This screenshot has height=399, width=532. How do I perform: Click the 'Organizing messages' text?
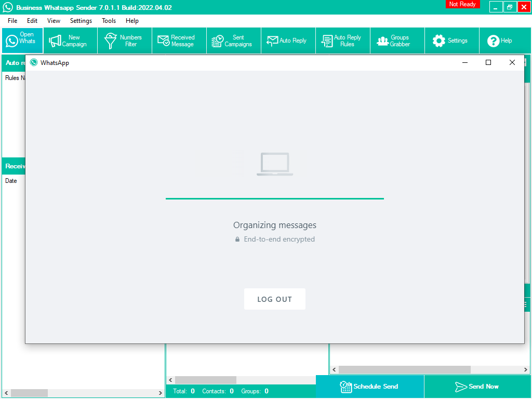pos(274,225)
